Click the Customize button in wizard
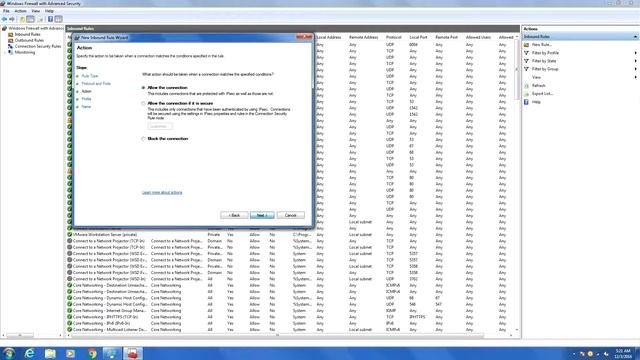Screen dimensions: 640x360 click(x=160, y=127)
